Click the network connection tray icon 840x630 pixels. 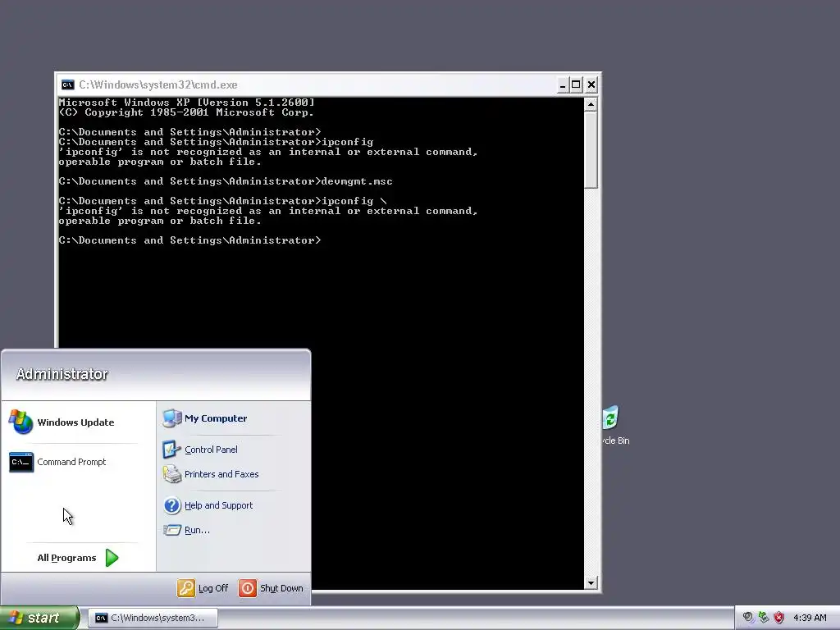tap(764, 618)
